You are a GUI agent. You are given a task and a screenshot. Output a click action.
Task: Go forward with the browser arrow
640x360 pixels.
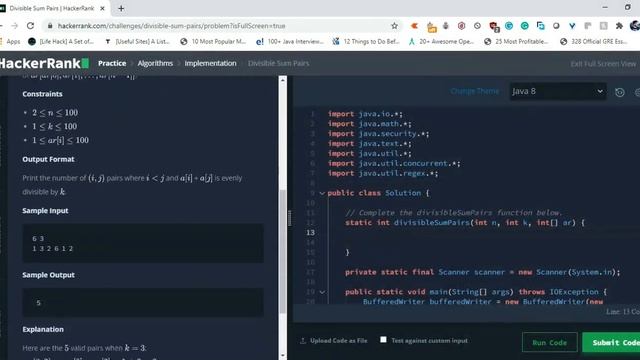click(15, 26)
